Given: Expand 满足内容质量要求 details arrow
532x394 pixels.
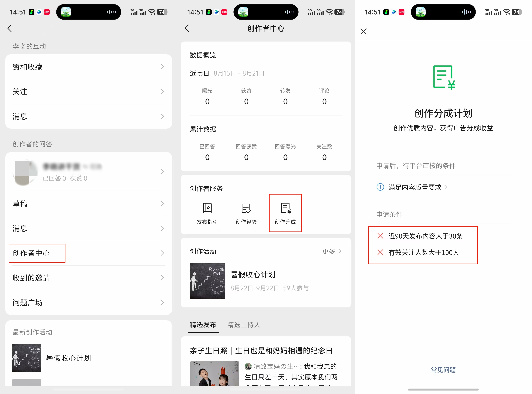Looking at the screenshot, I should tap(445, 187).
